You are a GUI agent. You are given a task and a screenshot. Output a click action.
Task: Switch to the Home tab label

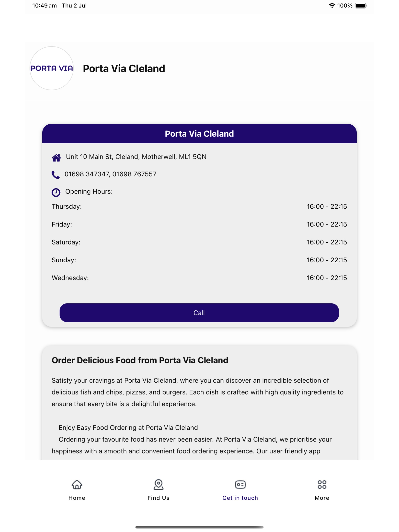(x=77, y=498)
